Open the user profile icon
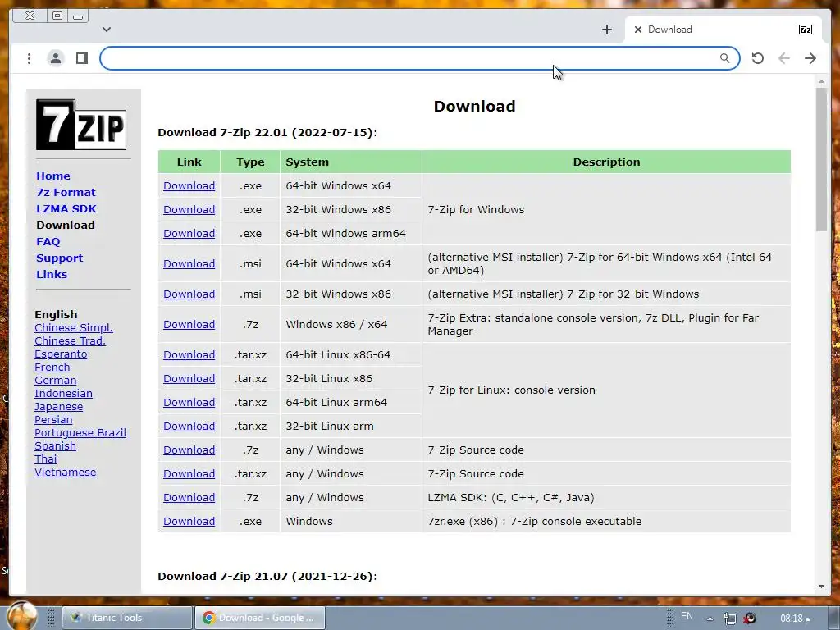This screenshot has width=840, height=630. coord(55,58)
